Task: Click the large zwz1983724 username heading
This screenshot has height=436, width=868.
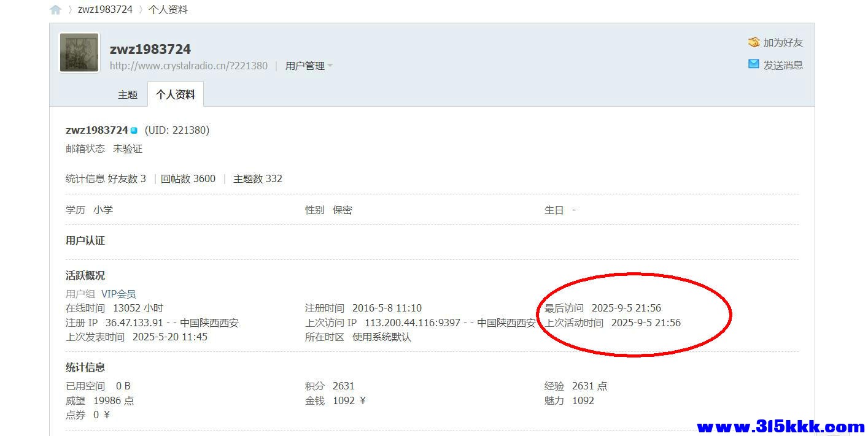Action: click(150, 49)
